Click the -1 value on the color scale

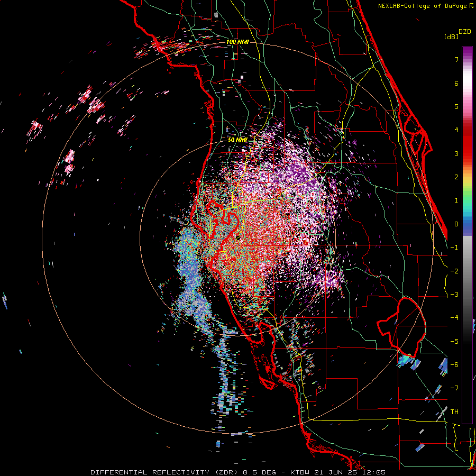coord(454,248)
